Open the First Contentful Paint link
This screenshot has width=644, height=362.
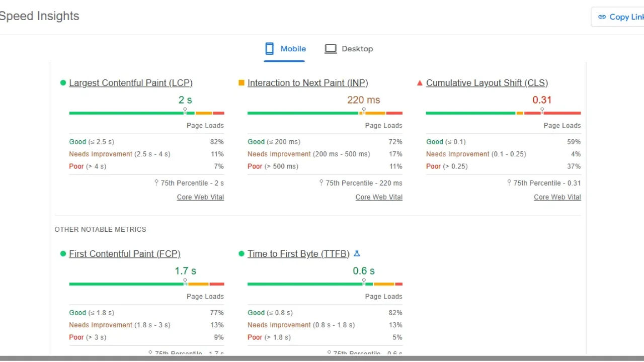pos(125,253)
